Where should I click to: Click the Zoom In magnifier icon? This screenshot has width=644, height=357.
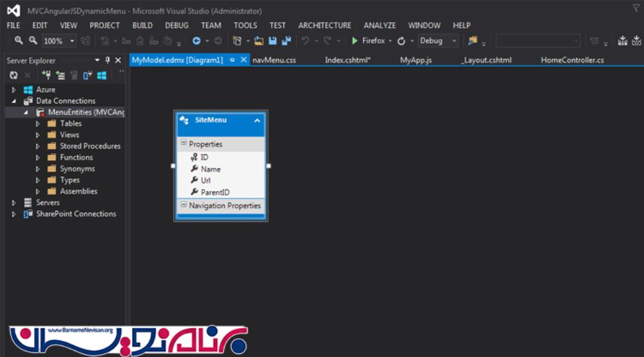click(19, 41)
